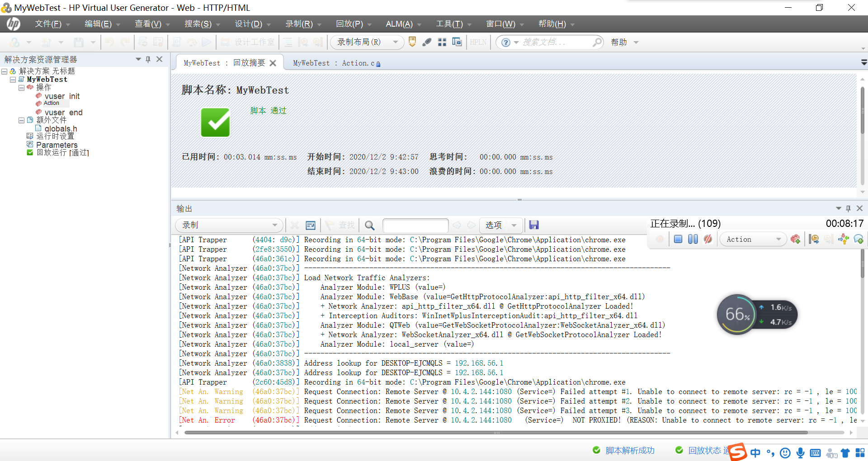Collapse the MyWebTest tree node

13,80
